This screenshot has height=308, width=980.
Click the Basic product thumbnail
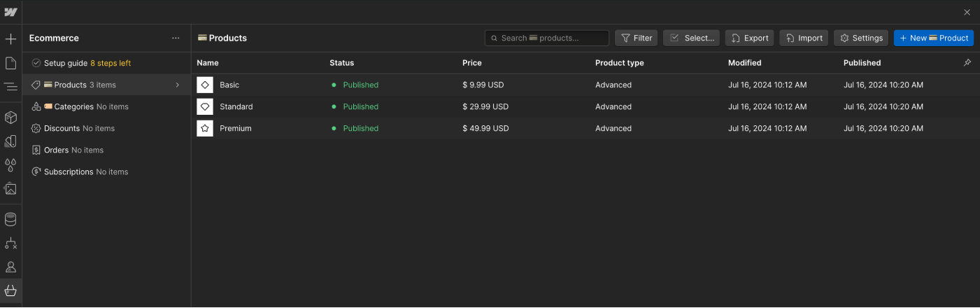coord(205,85)
